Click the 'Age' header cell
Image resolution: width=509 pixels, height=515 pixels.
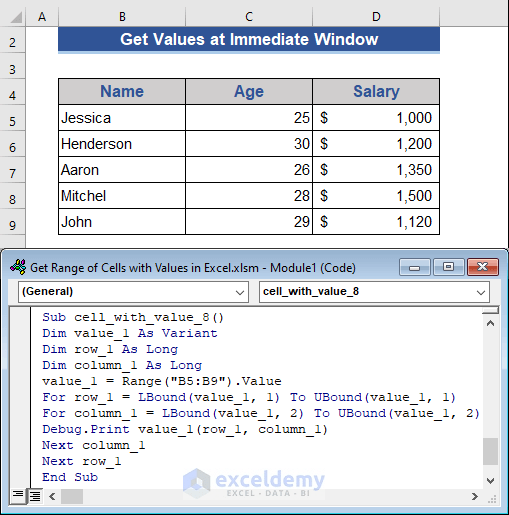[x=249, y=91]
